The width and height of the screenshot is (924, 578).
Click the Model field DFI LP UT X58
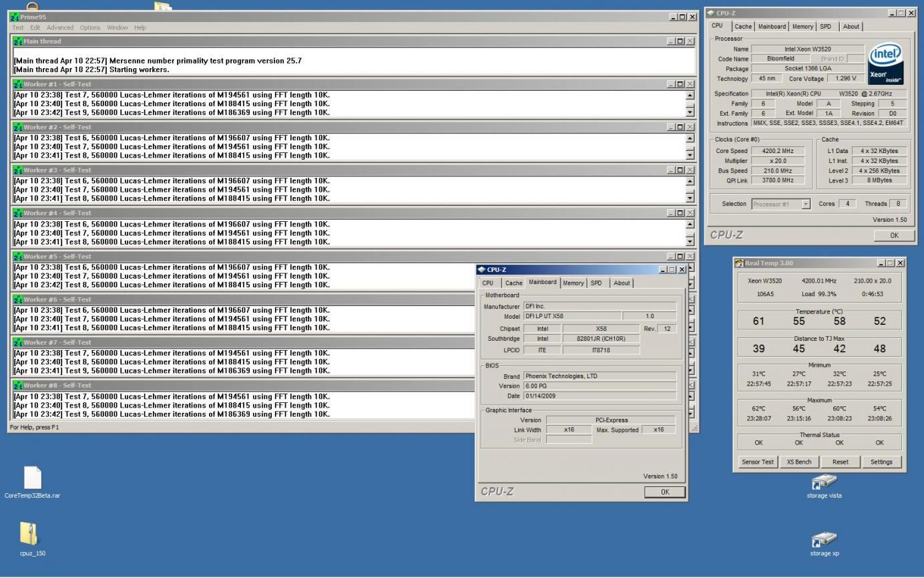(572, 316)
